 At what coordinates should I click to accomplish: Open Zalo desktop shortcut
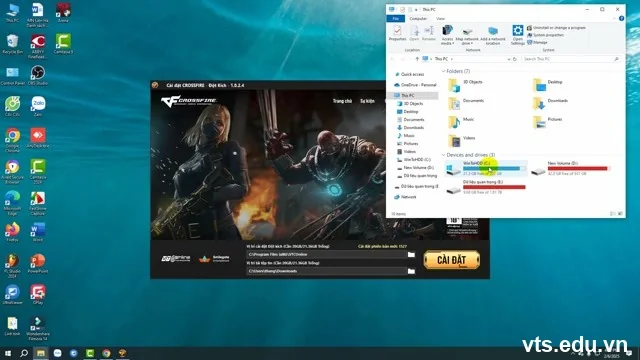coord(38,107)
